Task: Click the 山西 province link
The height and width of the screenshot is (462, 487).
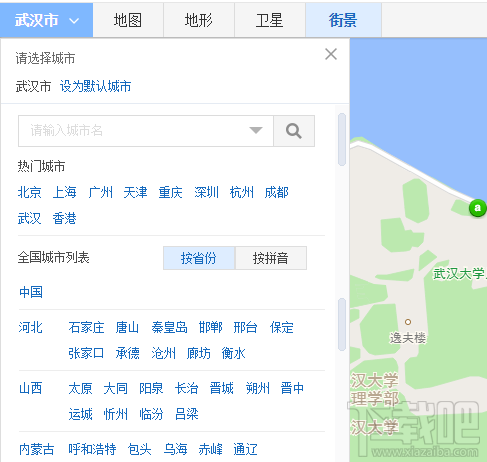Action: [31, 388]
